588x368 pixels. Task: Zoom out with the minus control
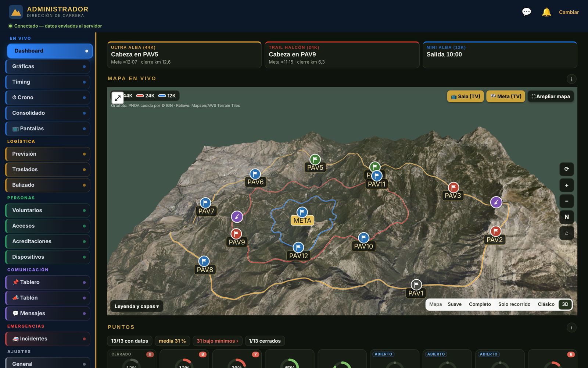coord(567,201)
